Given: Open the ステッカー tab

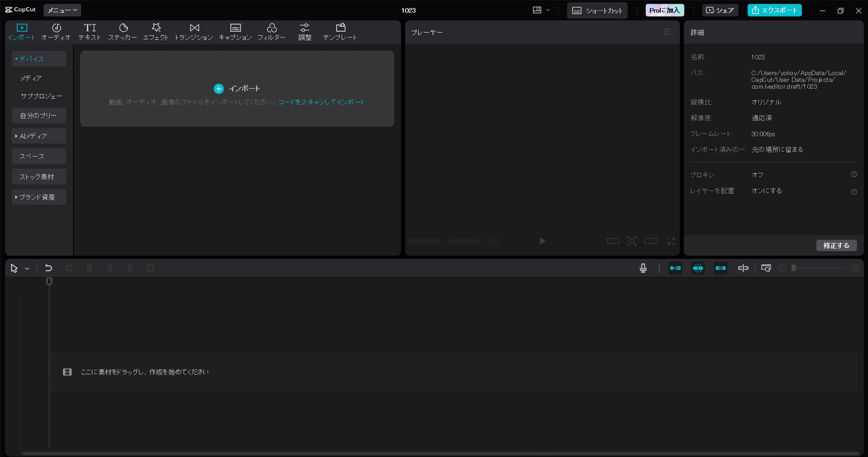Looking at the screenshot, I should pos(123,32).
